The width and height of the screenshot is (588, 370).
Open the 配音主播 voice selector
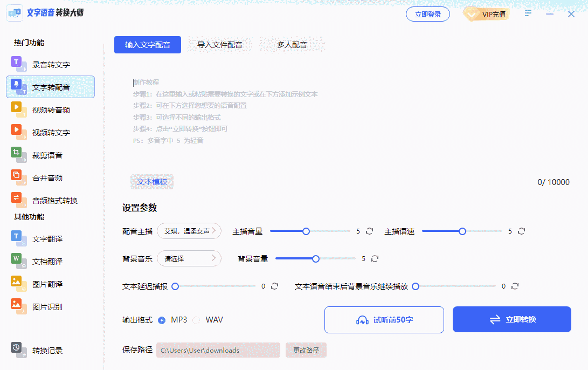point(189,231)
